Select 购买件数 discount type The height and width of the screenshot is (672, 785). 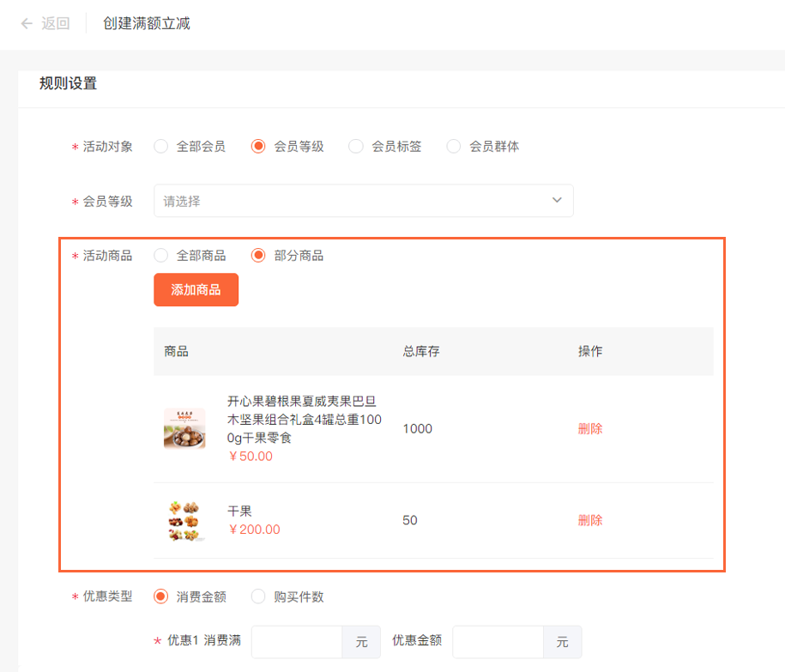258,596
